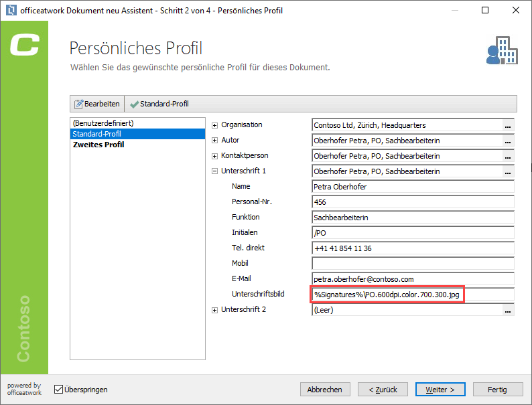Screen dimensions: 532x405
Task: Click the Organisation field with Contoso Ltd
Action: click(407, 125)
